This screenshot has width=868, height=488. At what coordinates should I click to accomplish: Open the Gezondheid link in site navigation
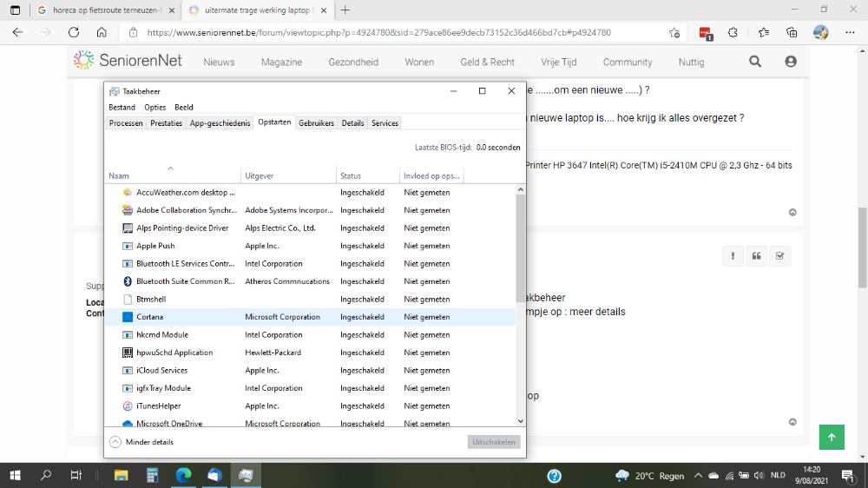click(x=353, y=63)
